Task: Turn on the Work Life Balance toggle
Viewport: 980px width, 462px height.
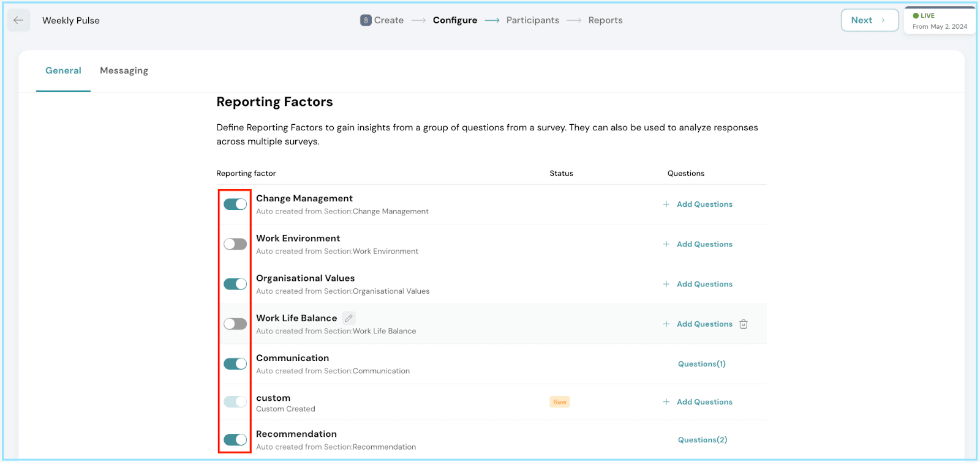Action: click(x=235, y=324)
